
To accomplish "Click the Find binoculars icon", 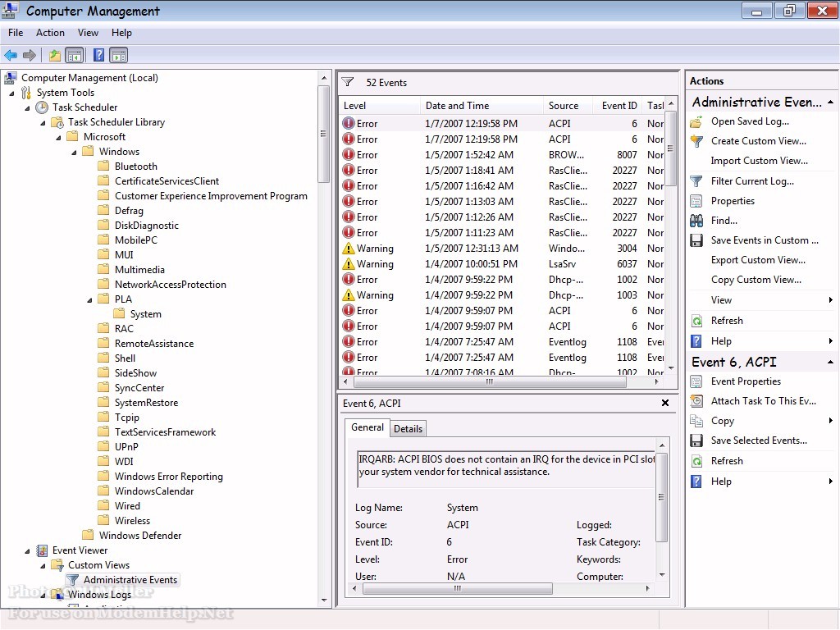I will tap(696, 221).
